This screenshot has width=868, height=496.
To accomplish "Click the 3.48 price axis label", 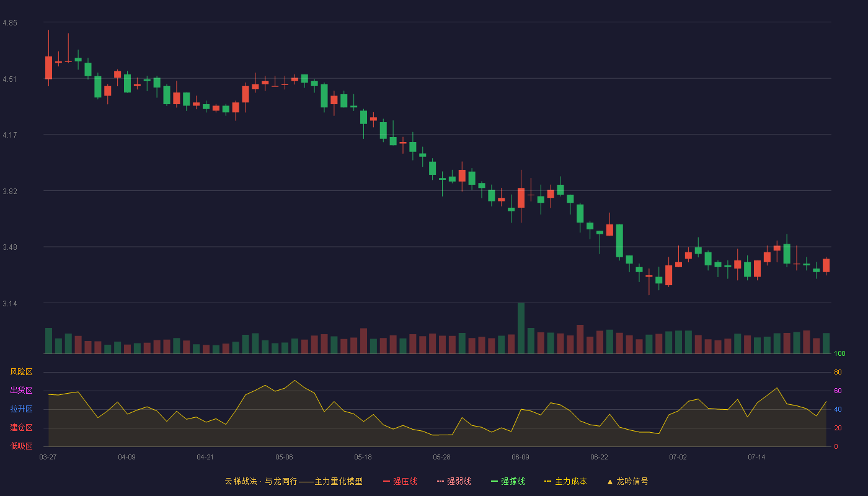I will coord(10,247).
